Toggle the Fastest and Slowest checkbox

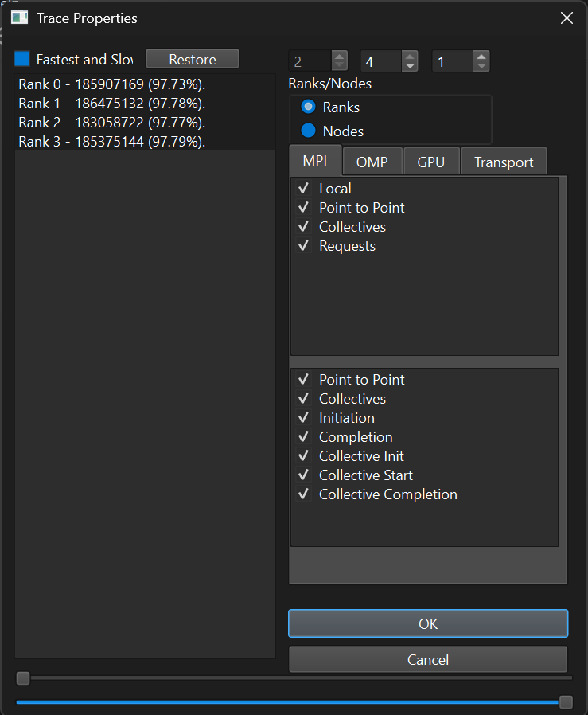pos(21,59)
